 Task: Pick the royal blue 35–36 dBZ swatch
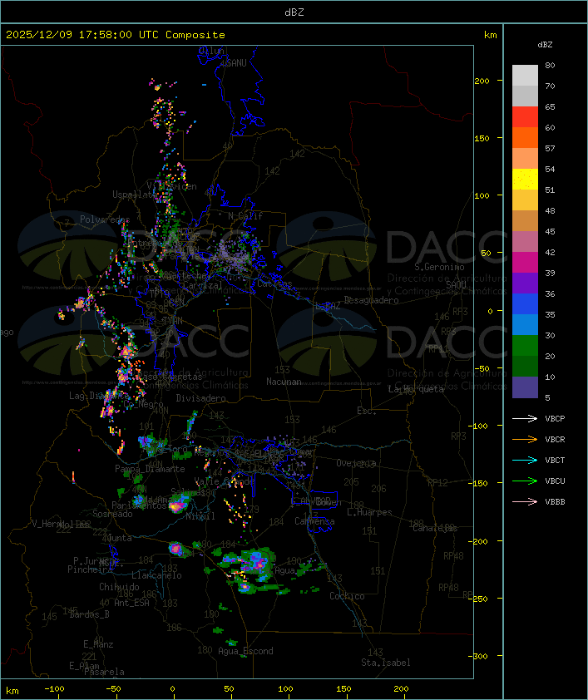525,304
